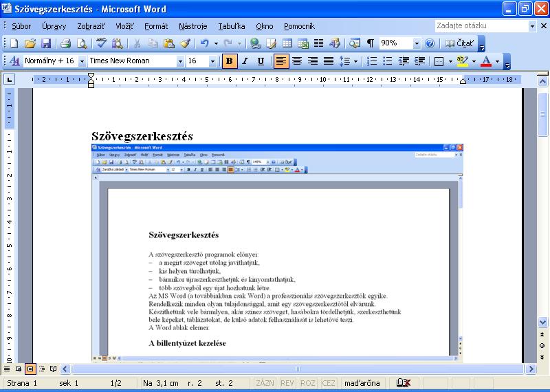Viewport: 550px width, 392px height.
Task: Click the Insert Table icon
Action: [x=287, y=43]
